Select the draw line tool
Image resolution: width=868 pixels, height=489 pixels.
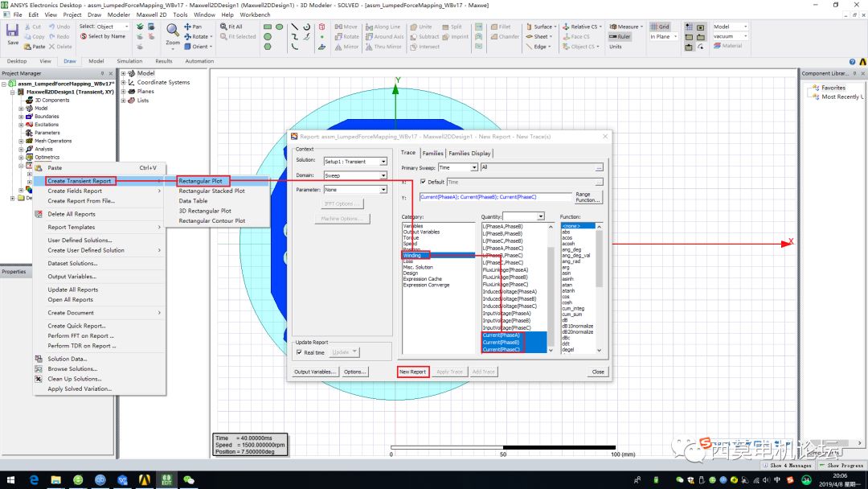point(294,27)
